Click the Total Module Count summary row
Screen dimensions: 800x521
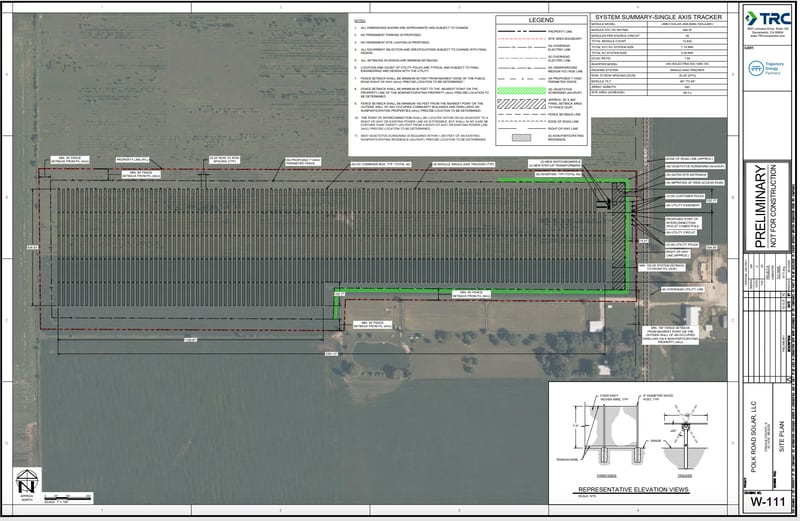[659, 41]
